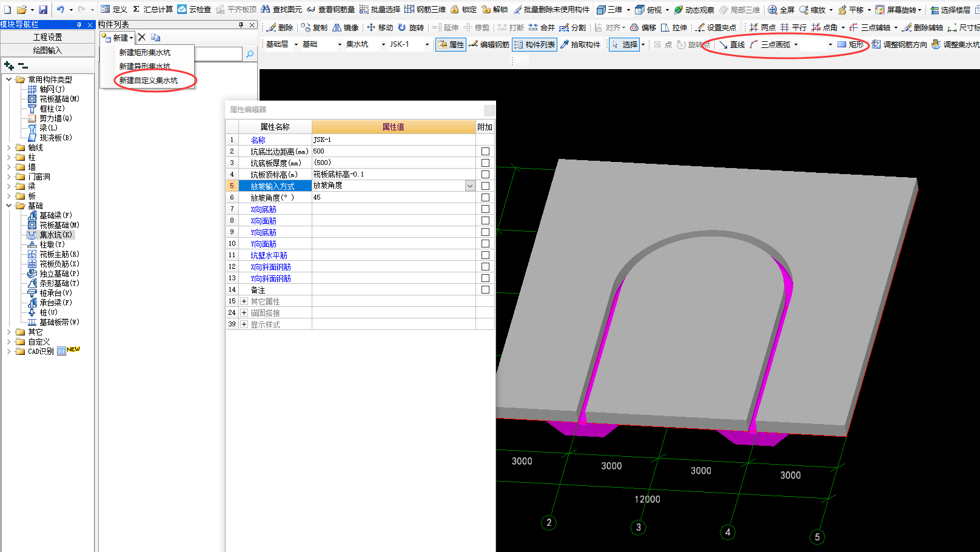Open 查找图元 find element tool

281,10
